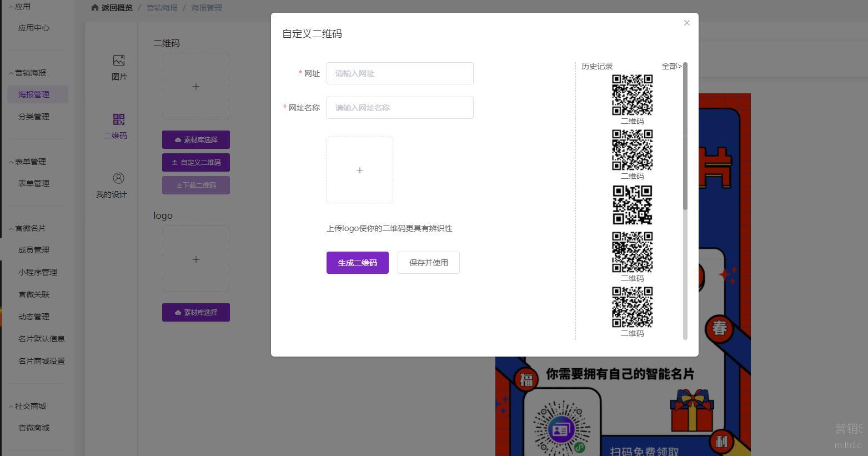
Task: Open 名片默认信息 in sidebar
Action: tap(42, 339)
